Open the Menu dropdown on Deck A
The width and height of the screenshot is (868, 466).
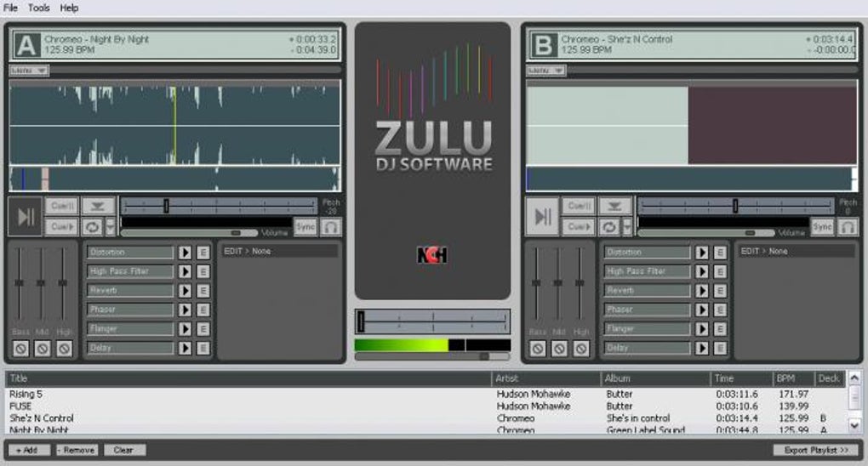pos(29,71)
